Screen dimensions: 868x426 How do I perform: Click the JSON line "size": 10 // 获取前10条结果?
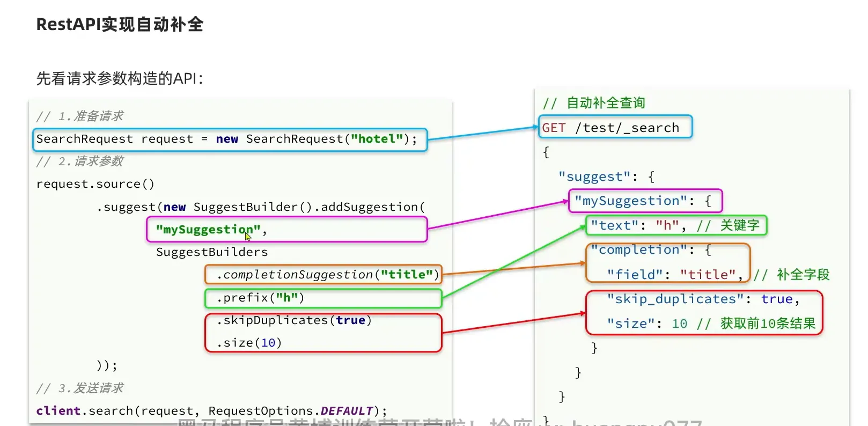[711, 324]
